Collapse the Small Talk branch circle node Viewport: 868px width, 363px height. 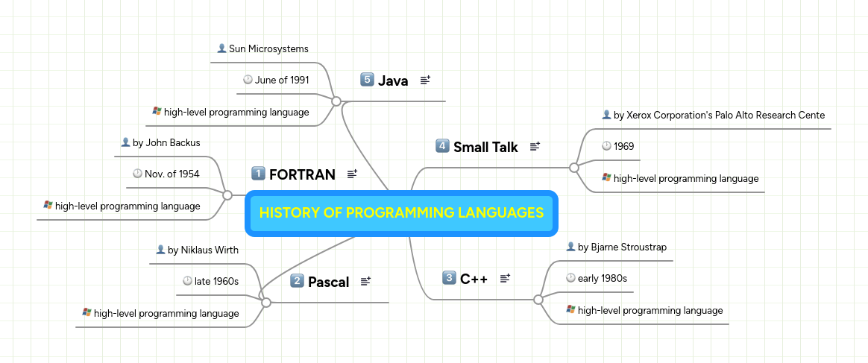pyautogui.click(x=573, y=168)
